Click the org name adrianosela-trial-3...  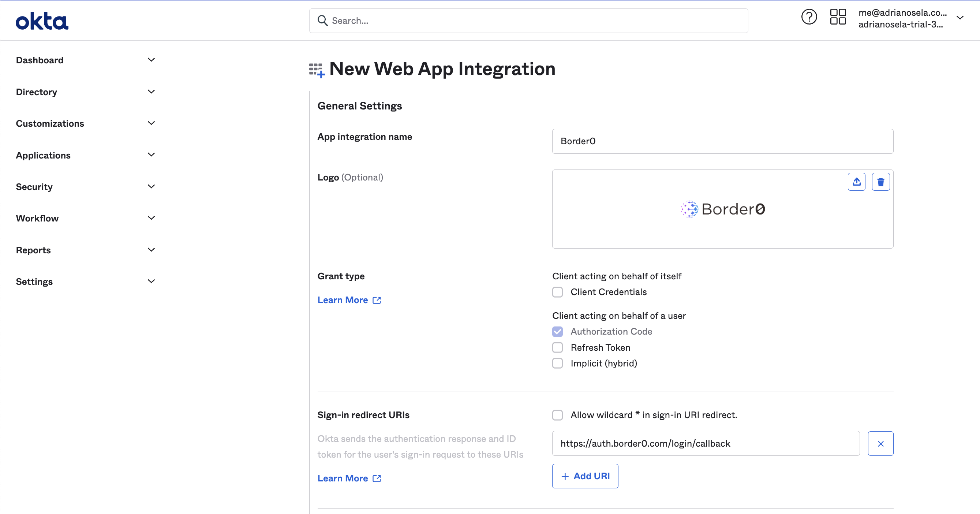pos(901,25)
